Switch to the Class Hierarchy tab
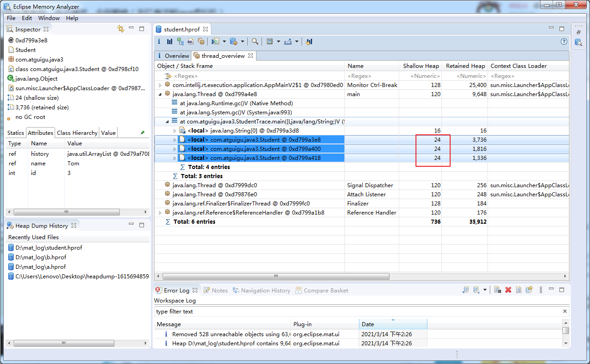 pyautogui.click(x=77, y=133)
